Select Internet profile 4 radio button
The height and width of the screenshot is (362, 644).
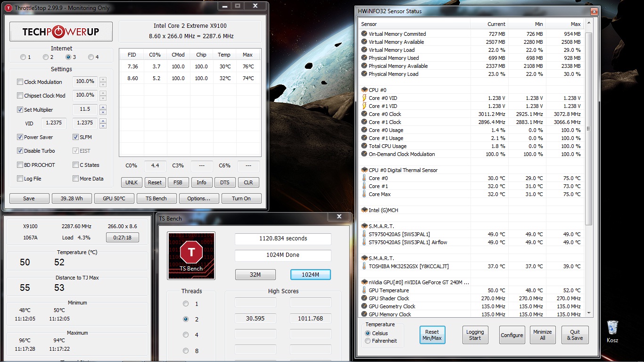click(91, 58)
